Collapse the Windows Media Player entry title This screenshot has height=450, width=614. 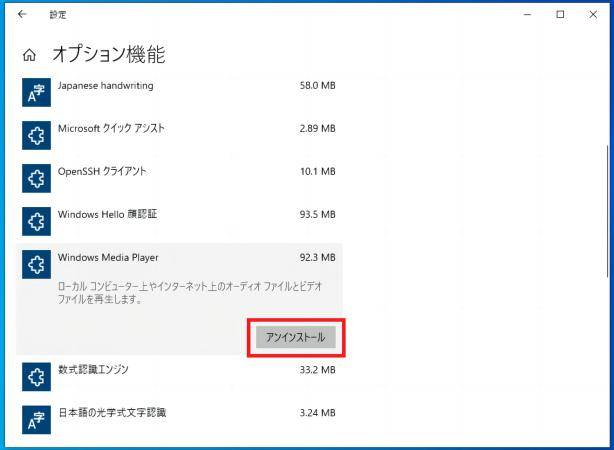(108, 257)
